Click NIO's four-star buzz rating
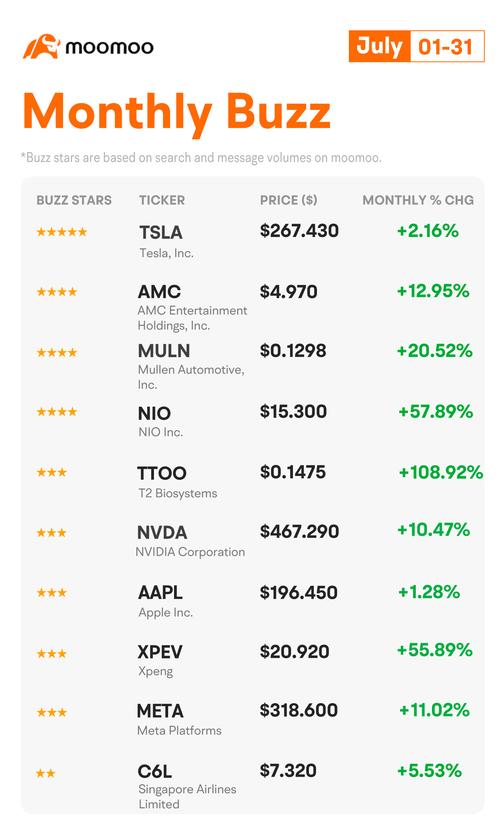 point(57,412)
